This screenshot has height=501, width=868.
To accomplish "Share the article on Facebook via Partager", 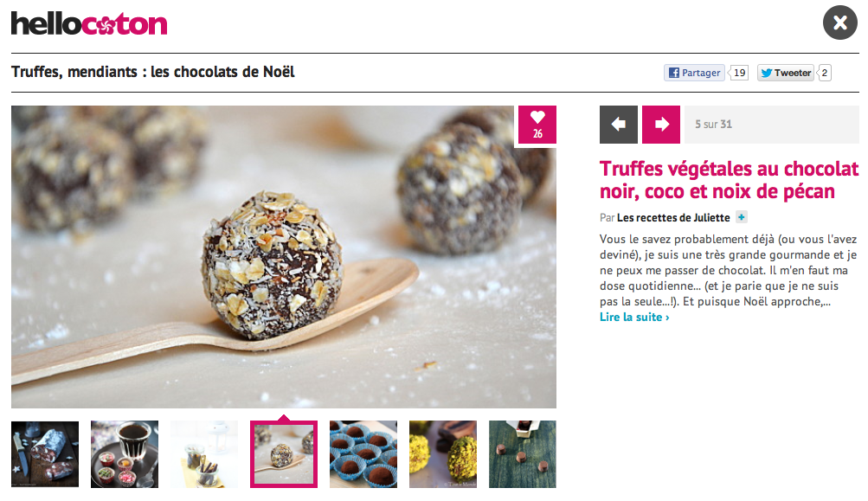I will point(694,73).
